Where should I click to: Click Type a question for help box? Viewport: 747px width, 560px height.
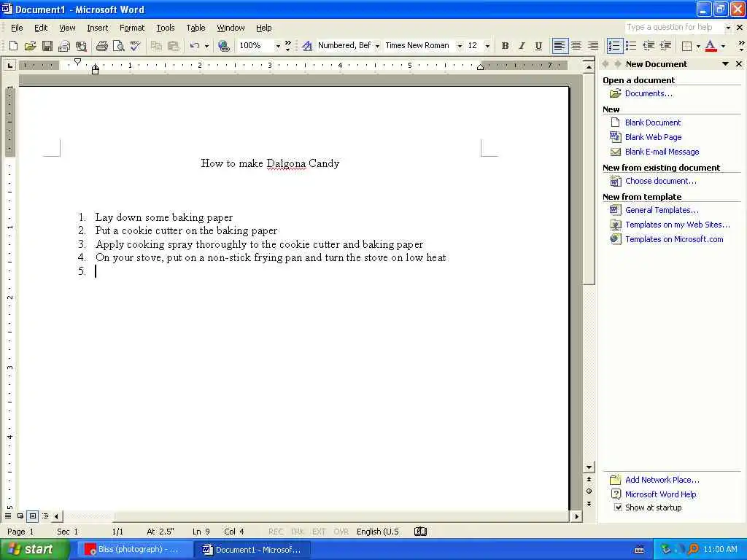point(673,27)
